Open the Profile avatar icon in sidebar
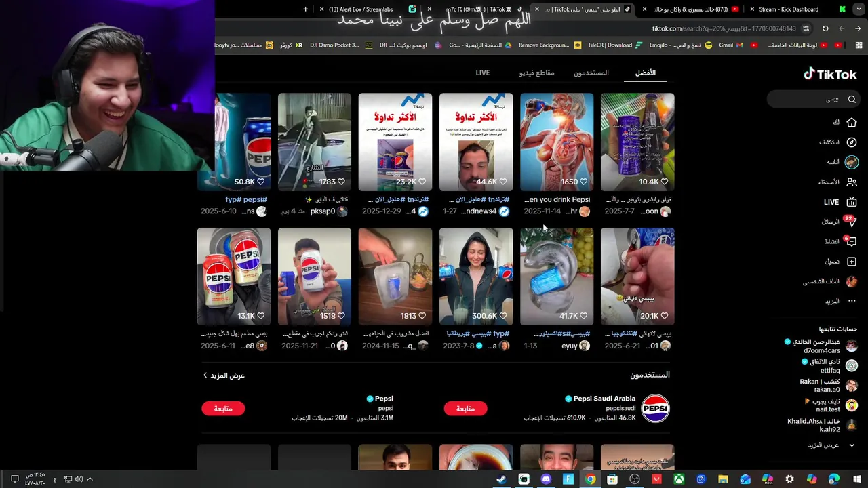The width and height of the screenshot is (868, 488). [852, 281]
